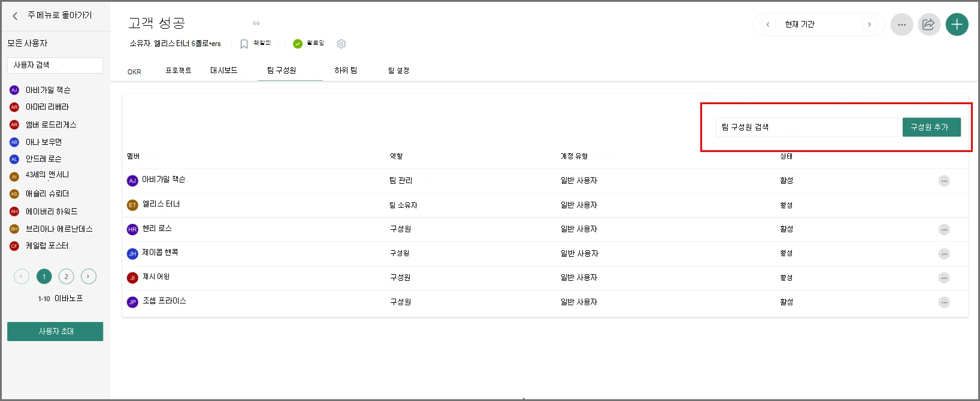Click the bookmark icon beside owner name
980x401 pixels.
point(244,44)
